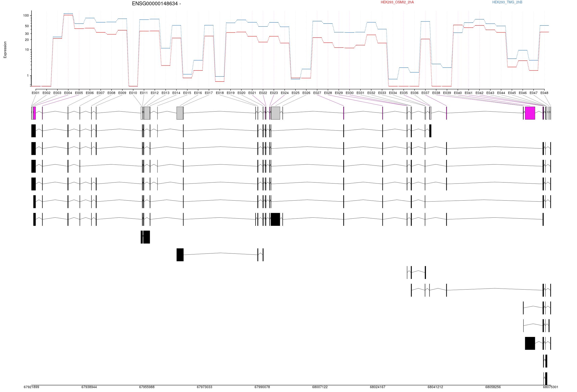Click genomic coordinate 67955988
This screenshot has width=577, height=392.
coord(147,387)
